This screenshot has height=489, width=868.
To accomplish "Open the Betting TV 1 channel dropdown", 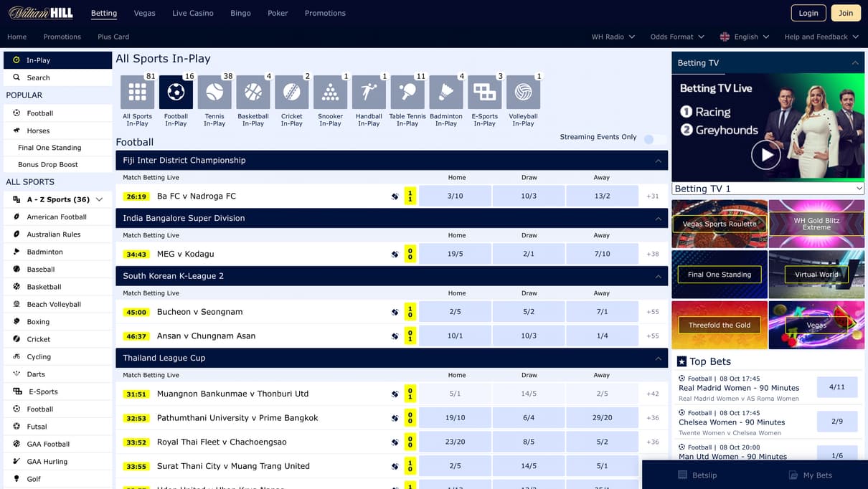I will pos(768,189).
